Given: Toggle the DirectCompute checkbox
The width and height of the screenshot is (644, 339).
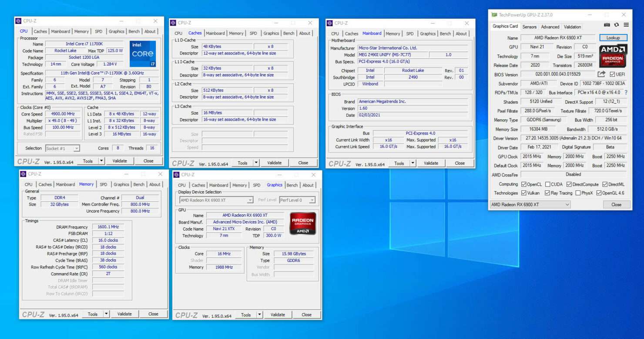Looking at the screenshot, I should (x=569, y=184).
